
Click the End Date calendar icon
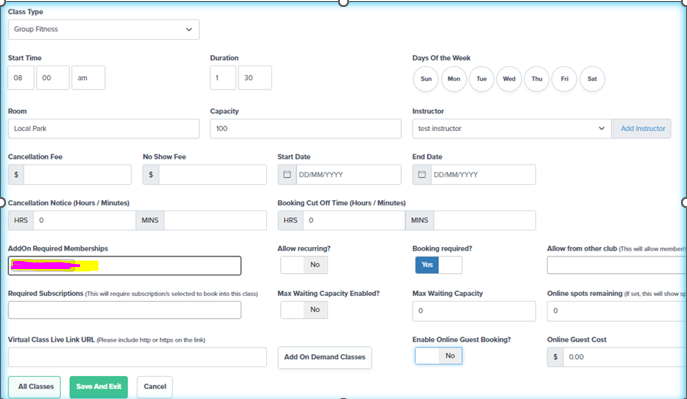coord(422,174)
